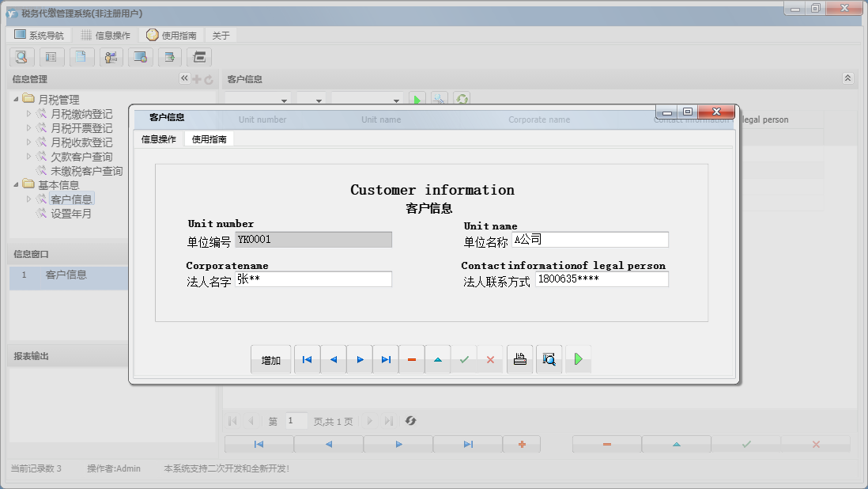The height and width of the screenshot is (489, 868).
Task: Go to last record in dialog
Action: [x=385, y=359]
